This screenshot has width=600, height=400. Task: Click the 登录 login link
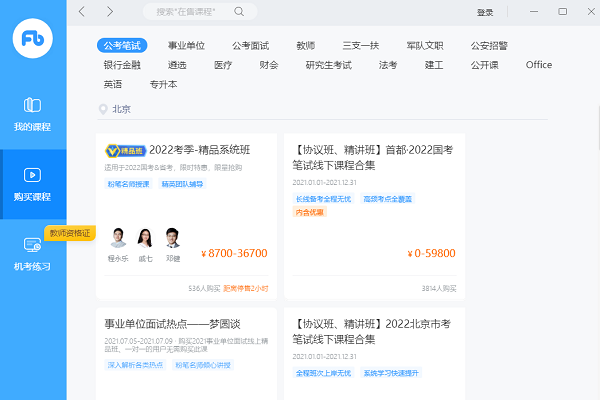(x=485, y=12)
